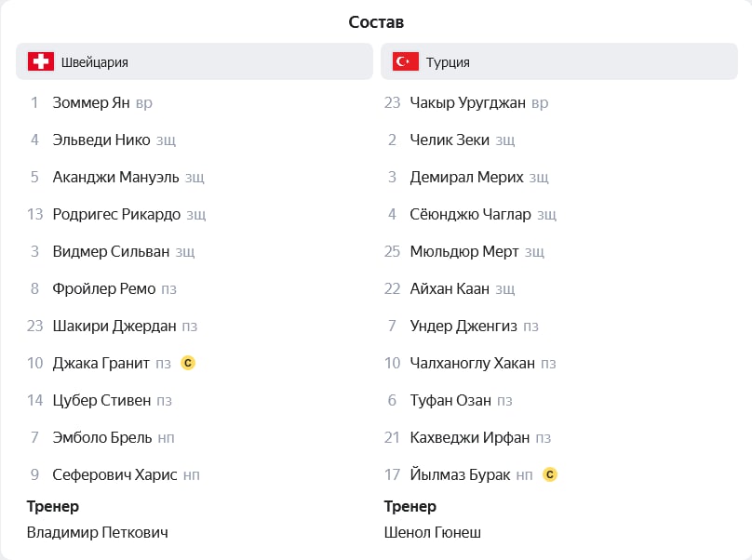Select player Демирал Мерих
The height and width of the screenshot is (560, 752).
click(x=466, y=177)
